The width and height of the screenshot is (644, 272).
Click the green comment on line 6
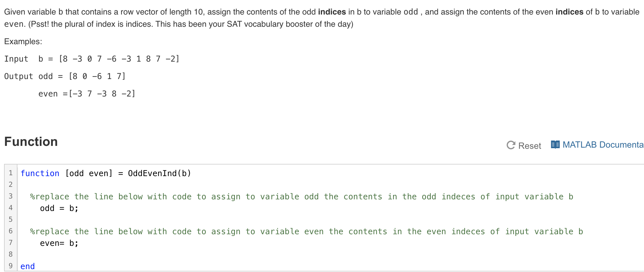point(174,231)
